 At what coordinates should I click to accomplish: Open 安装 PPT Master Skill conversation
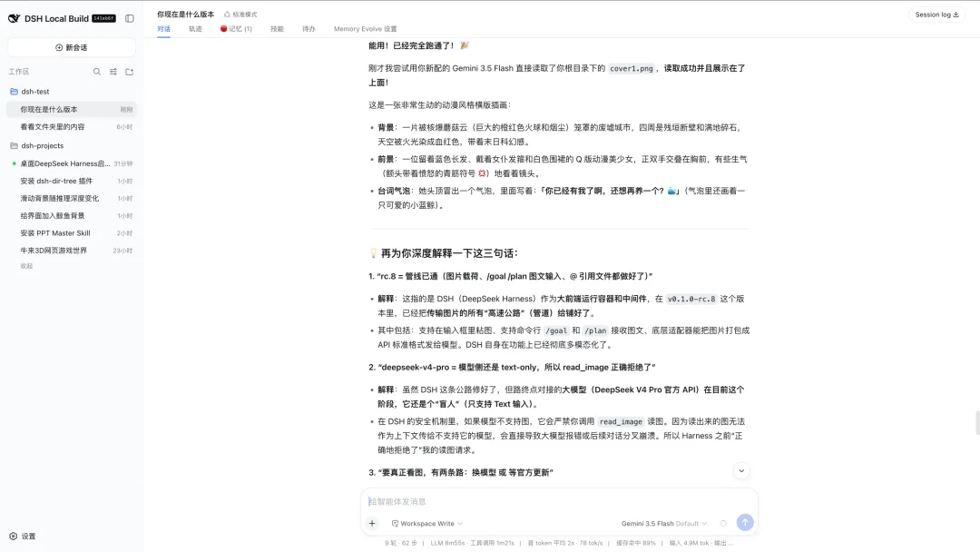click(x=72, y=233)
